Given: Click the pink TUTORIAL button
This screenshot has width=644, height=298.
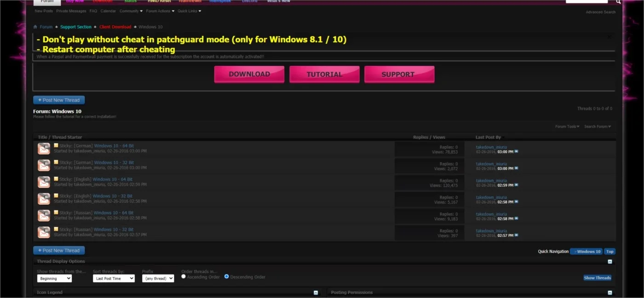Looking at the screenshot, I should [324, 74].
